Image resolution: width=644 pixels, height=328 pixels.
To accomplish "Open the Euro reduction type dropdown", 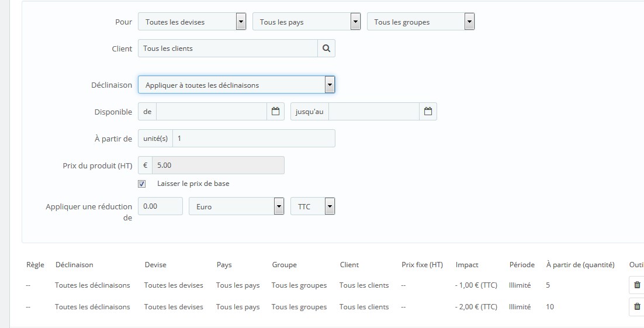I will click(237, 206).
